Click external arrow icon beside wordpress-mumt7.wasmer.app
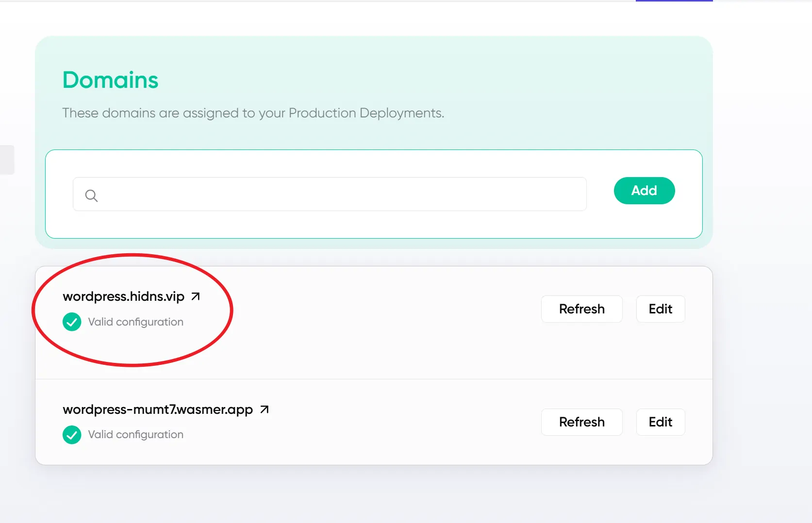The width and height of the screenshot is (812, 523). (265, 409)
